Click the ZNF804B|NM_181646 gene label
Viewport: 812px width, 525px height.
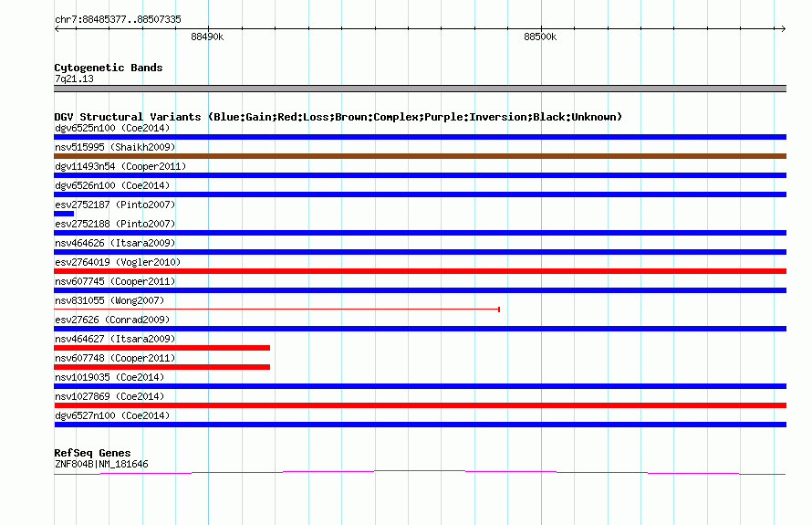click(101, 465)
